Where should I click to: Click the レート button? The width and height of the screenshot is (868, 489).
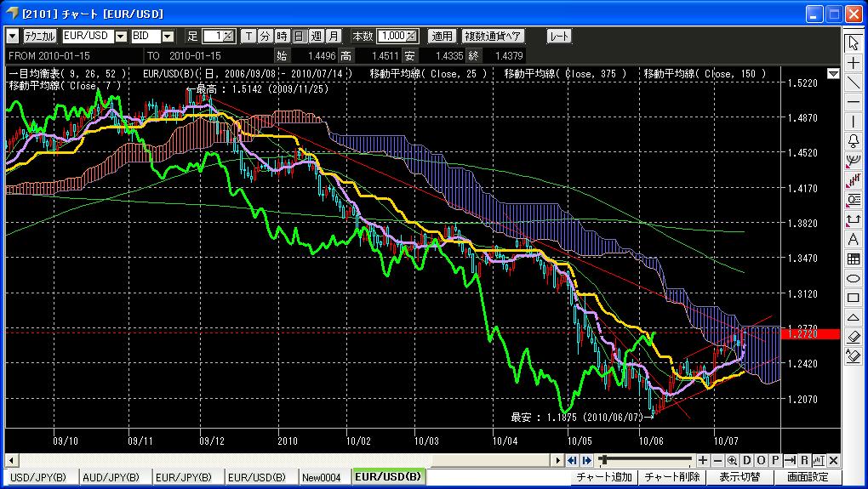[558, 37]
